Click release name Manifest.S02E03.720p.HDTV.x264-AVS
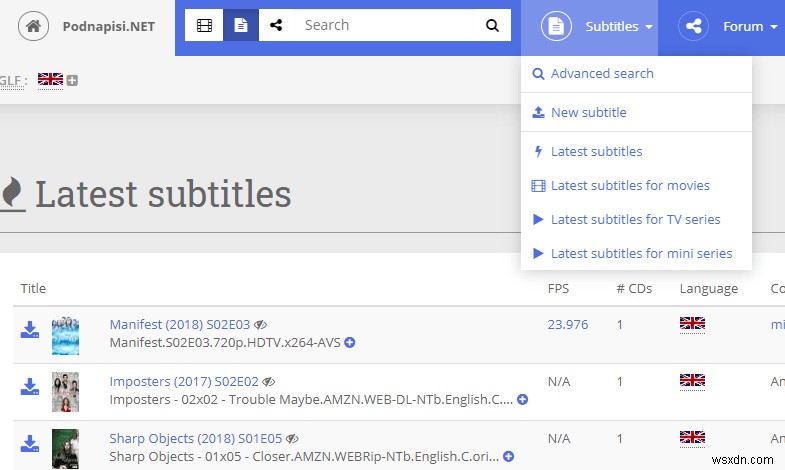Image resolution: width=785 pixels, height=470 pixels. 225,343
